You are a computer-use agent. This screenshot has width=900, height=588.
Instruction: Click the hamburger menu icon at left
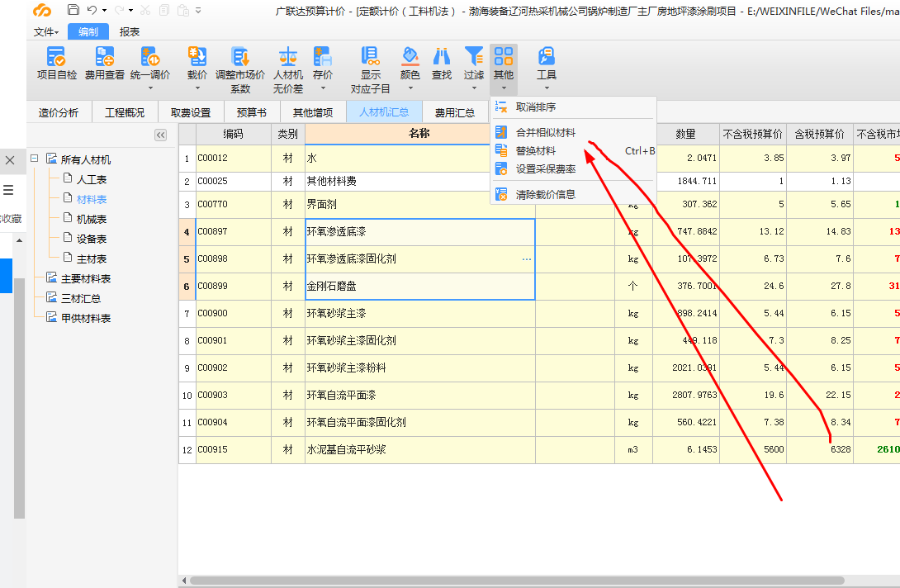8,189
